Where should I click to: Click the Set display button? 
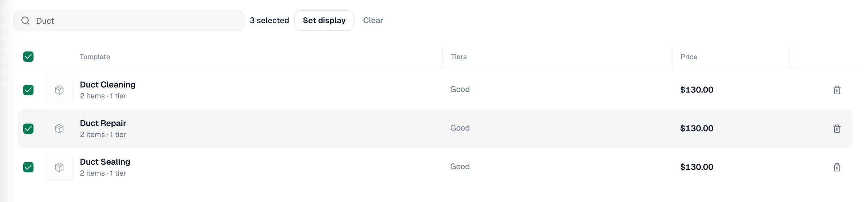coord(324,21)
